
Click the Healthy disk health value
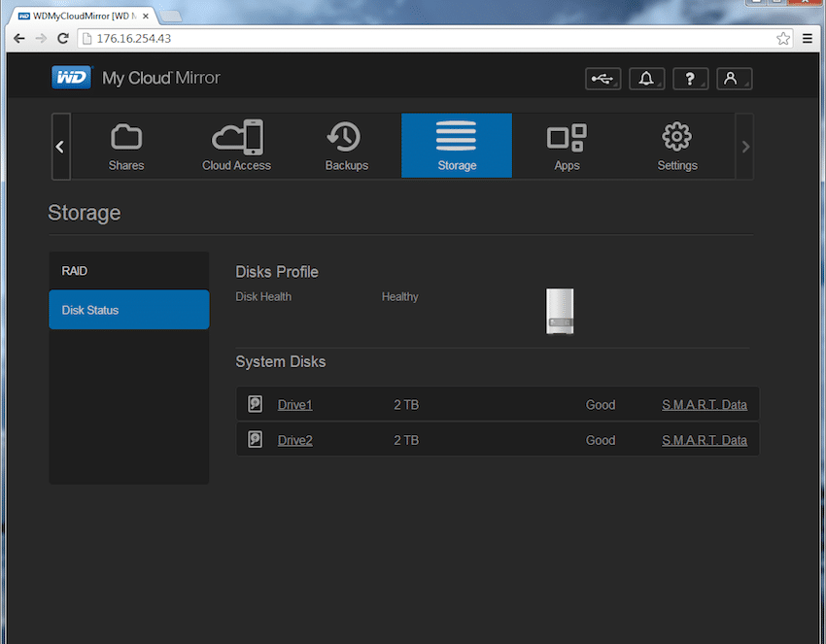tap(399, 297)
